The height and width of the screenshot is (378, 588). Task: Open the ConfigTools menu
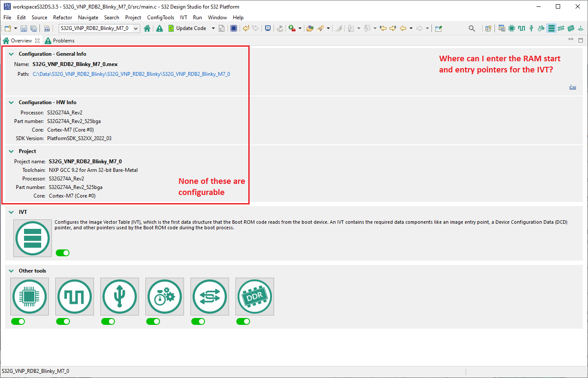pyautogui.click(x=160, y=18)
